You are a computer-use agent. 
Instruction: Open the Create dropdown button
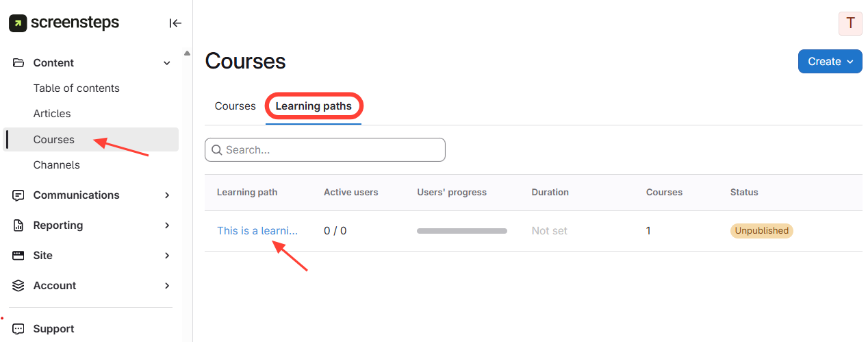[830, 62]
